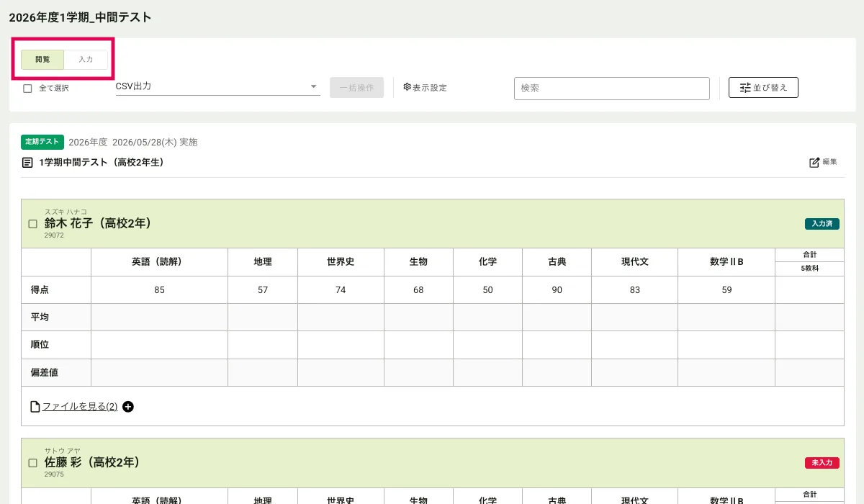Click the dropdown arrow of CSV出力
Screen dimensions: 864x504
tap(314, 87)
